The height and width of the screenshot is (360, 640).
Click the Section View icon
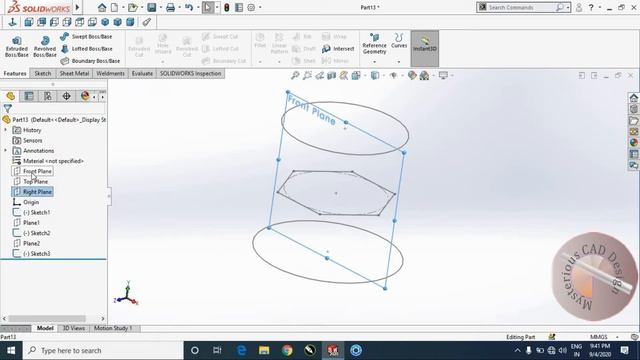(331, 76)
